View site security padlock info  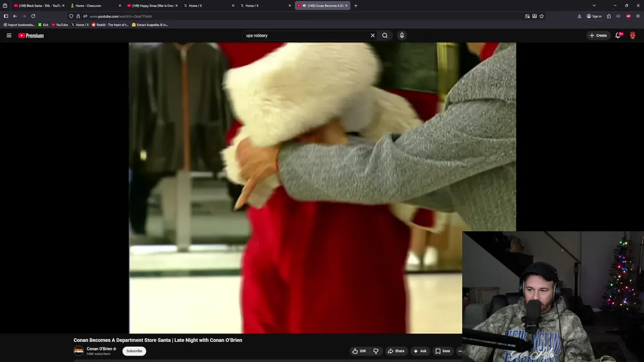78,16
